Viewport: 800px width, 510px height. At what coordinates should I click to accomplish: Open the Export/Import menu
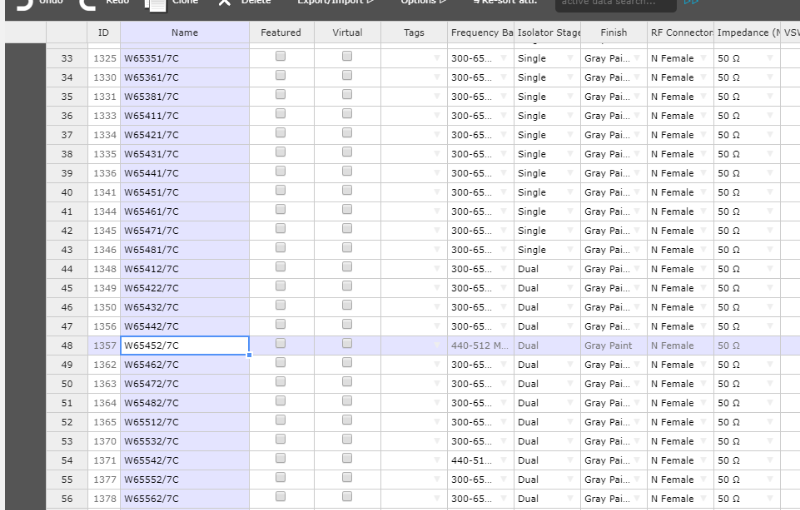point(335,3)
